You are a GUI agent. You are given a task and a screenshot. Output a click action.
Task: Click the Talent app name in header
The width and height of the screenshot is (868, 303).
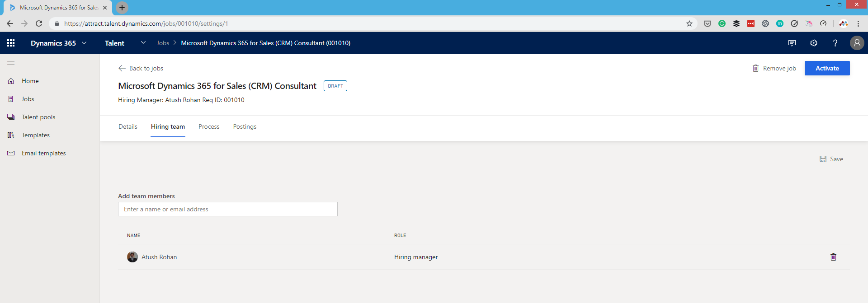pyautogui.click(x=114, y=43)
